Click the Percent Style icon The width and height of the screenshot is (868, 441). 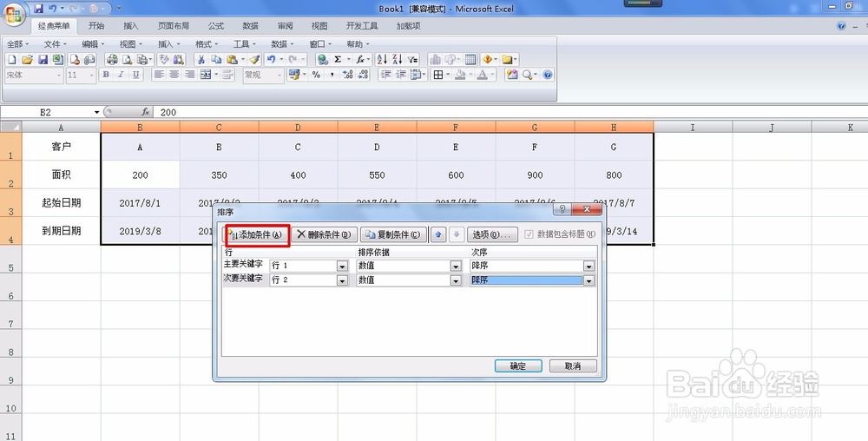click(316, 75)
